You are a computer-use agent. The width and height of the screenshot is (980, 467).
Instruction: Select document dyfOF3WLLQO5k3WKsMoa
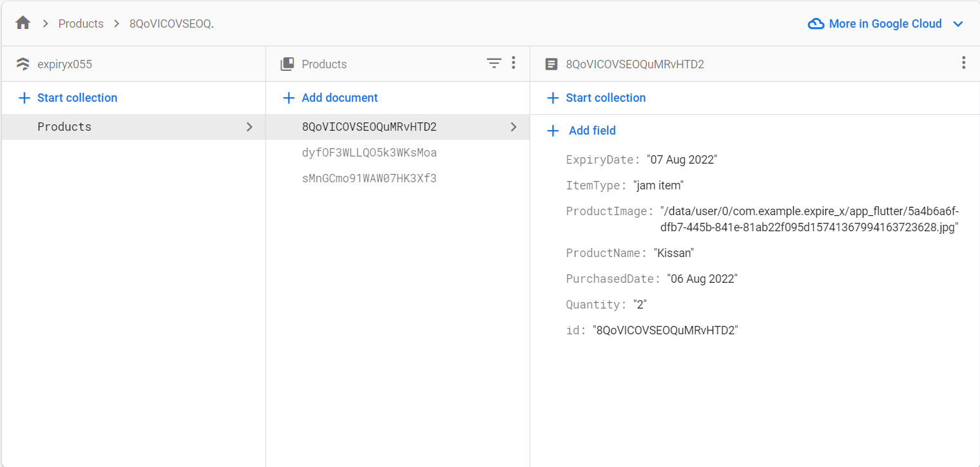coord(369,153)
